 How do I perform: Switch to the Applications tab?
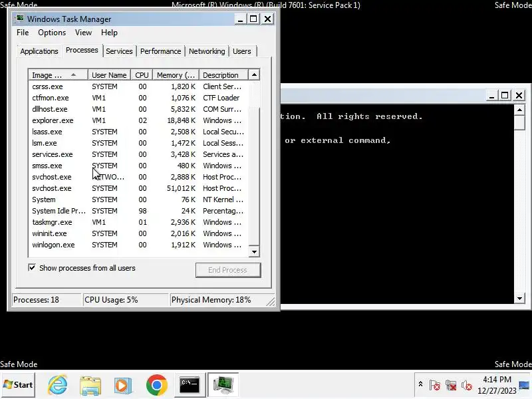point(39,51)
